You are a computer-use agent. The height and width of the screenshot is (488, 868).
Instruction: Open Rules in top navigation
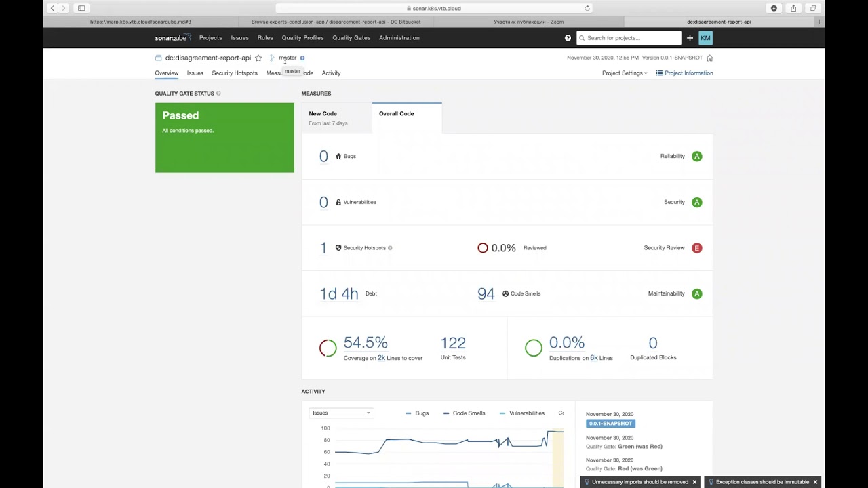coord(265,38)
